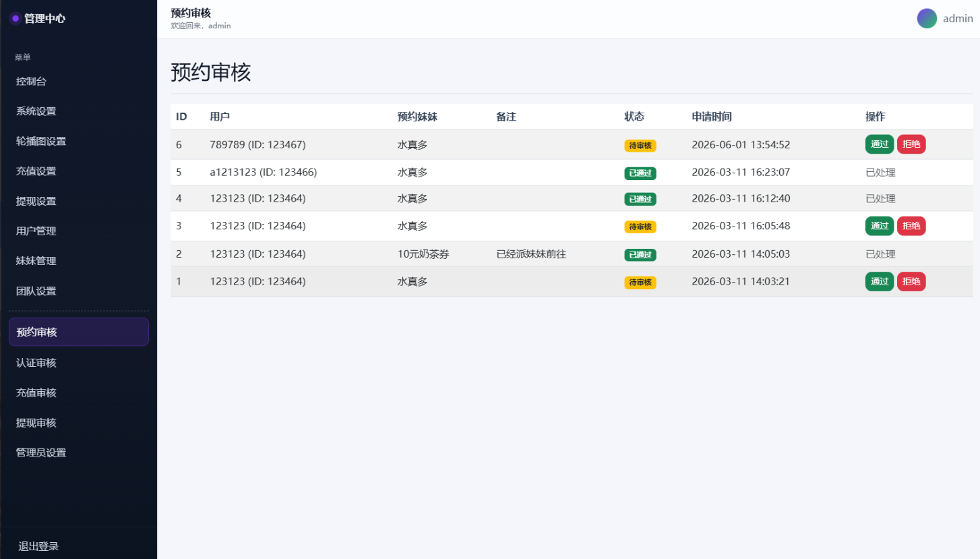
Task: Click 拒绝 for the 16:05:48 request
Action: point(911,226)
